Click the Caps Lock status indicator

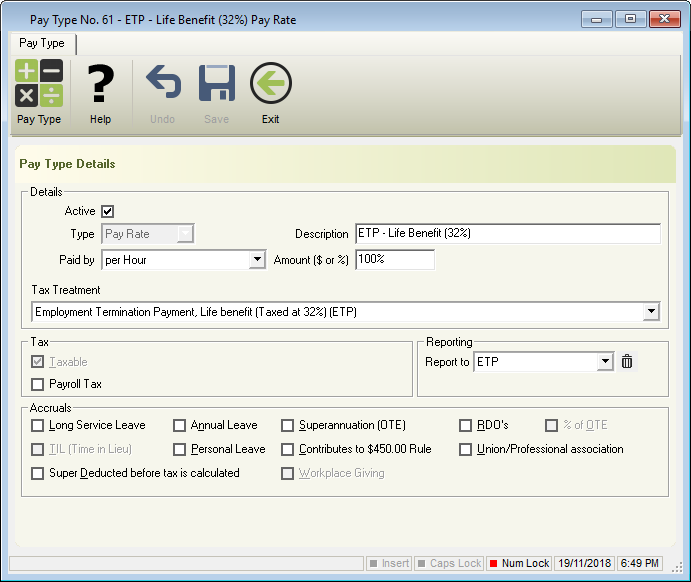449,563
